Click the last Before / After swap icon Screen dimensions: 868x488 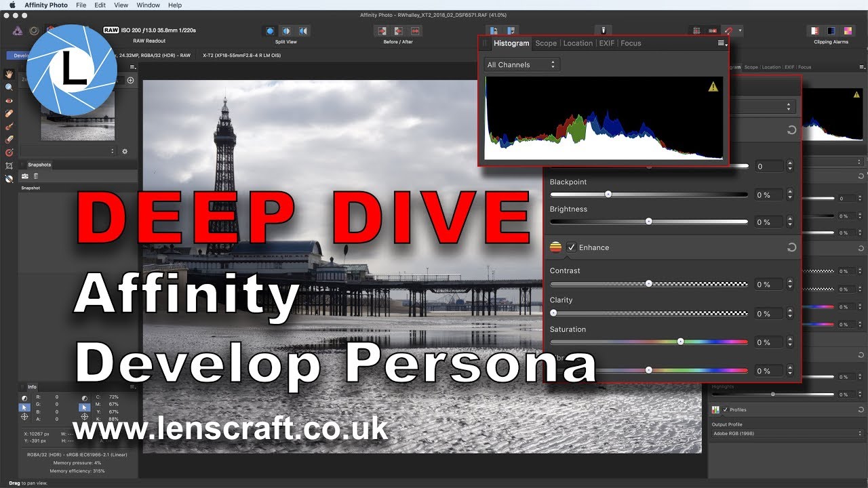pos(414,30)
